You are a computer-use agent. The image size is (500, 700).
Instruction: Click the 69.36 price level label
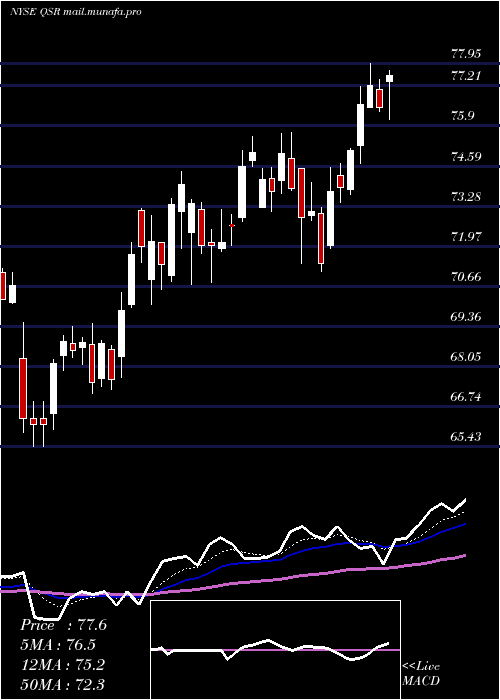(x=466, y=317)
